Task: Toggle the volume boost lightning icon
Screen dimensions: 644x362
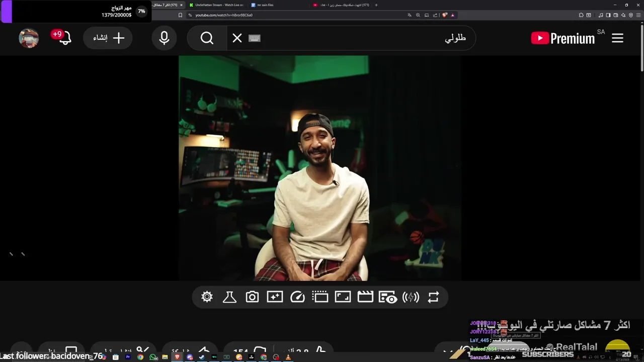Action: pyautogui.click(x=411, y=297)
